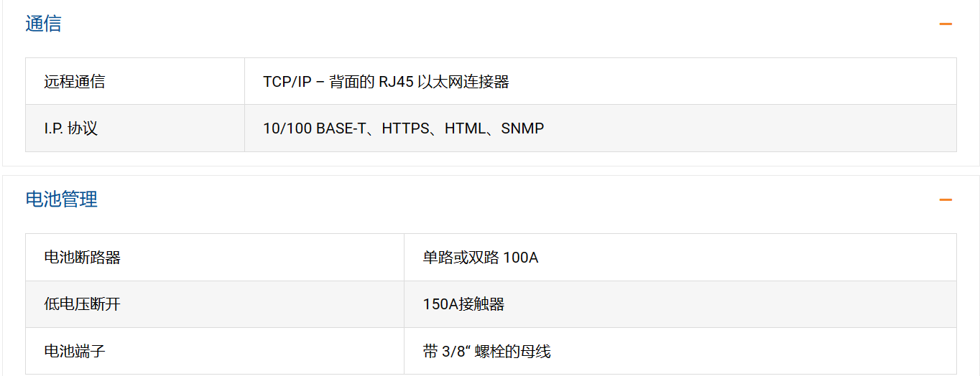Click the 背面的 text in 远程通信 row
This screenshot has width=980, height=376.
[x=352, y=82]
